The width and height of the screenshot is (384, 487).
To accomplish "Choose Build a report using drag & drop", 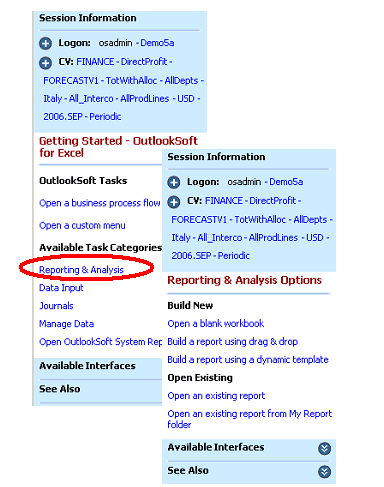I will (232, 341).
